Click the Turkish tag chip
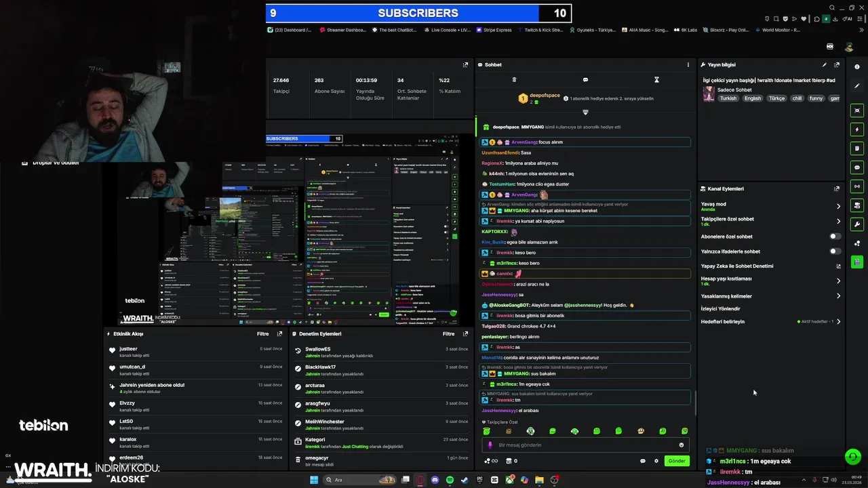The height and width of the screenshot is (488, 868). coord(728,98)
